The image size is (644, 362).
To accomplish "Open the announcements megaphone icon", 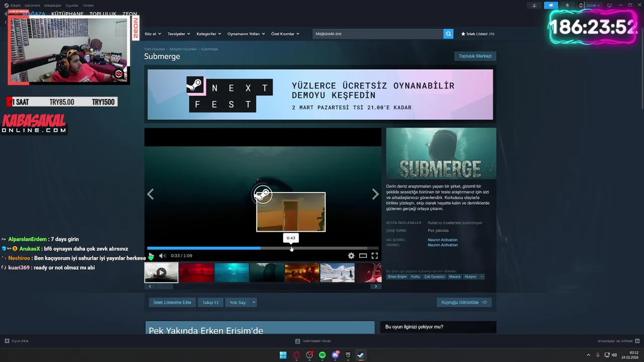I will click(x=551, y=6).
